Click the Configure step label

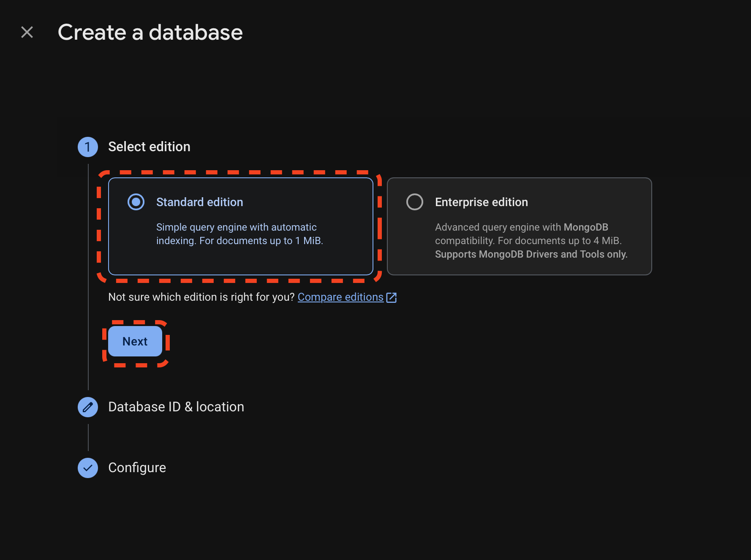click(137, 468)
